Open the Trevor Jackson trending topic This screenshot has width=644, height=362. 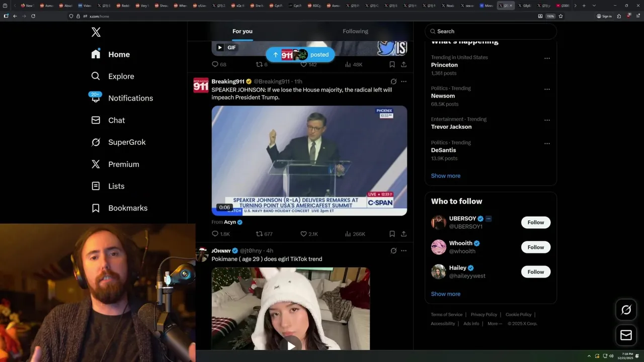click(x=451, y=127)
